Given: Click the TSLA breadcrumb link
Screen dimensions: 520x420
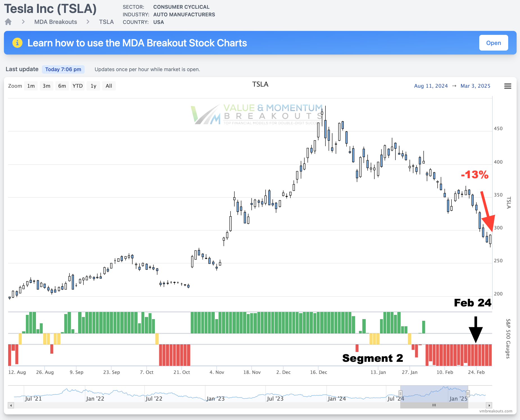Looking at the screenshot, I should click(x=106, y=22).
